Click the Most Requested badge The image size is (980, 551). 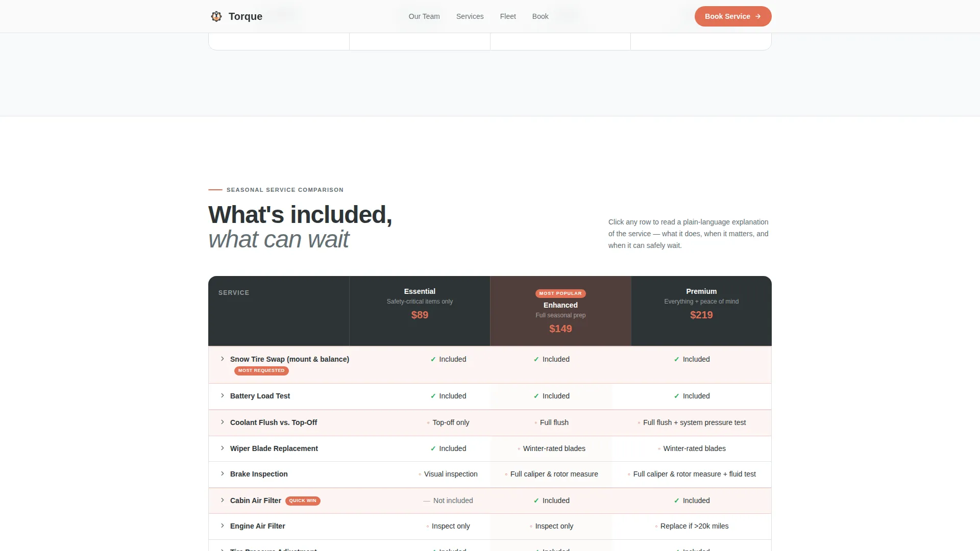[261, 371]
